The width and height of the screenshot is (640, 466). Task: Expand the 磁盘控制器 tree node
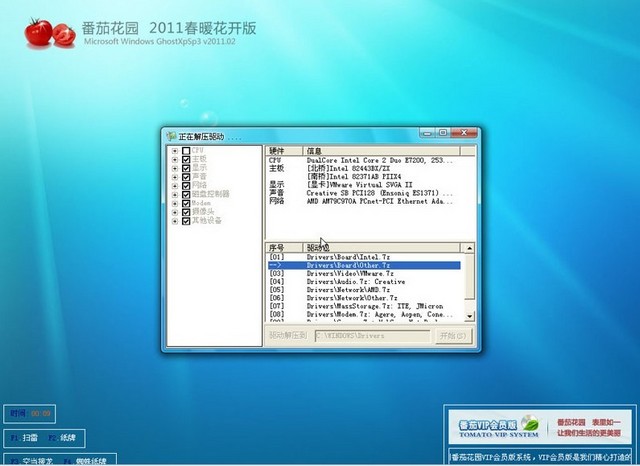[x=175, y=195]
